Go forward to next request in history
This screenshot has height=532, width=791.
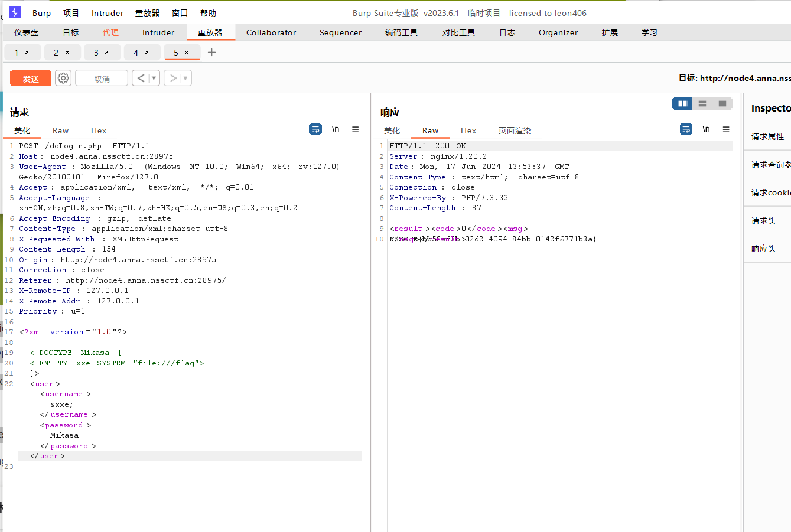click(172, 78)
